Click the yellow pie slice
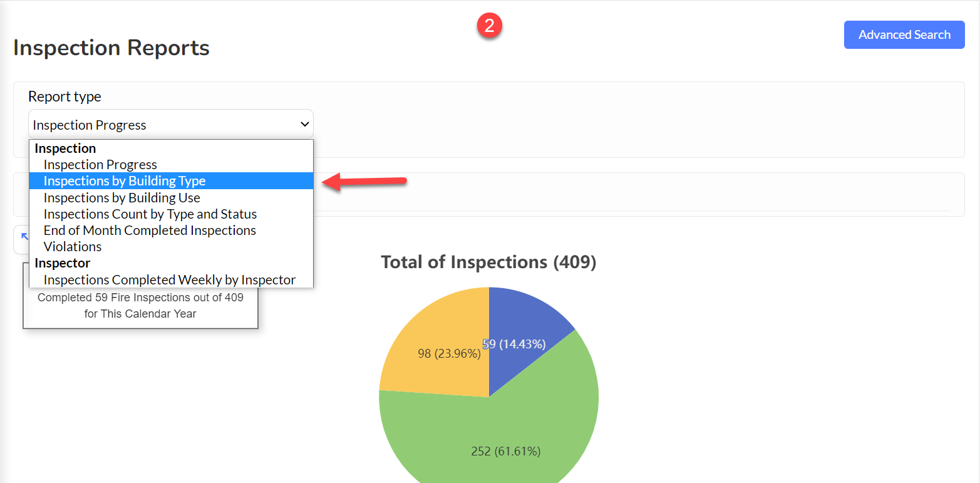 (x=438, y=351)
